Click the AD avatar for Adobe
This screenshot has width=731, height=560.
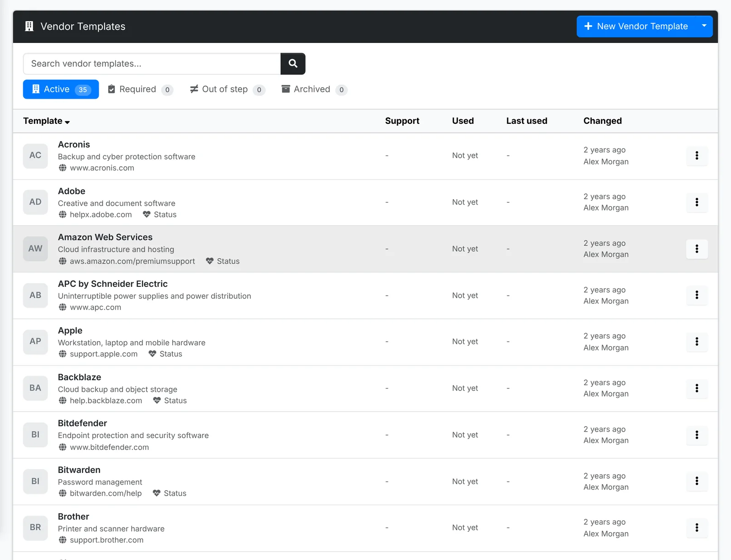35,202
